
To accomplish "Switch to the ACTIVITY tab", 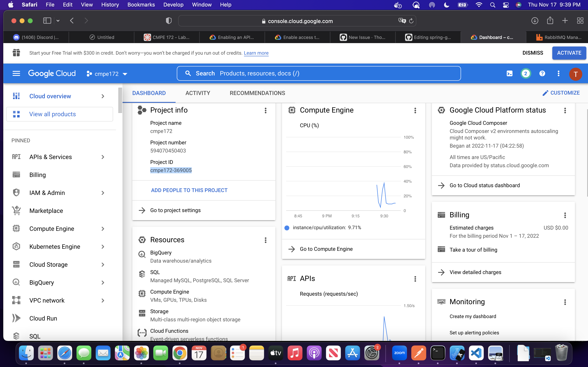I will click(198, 93).
